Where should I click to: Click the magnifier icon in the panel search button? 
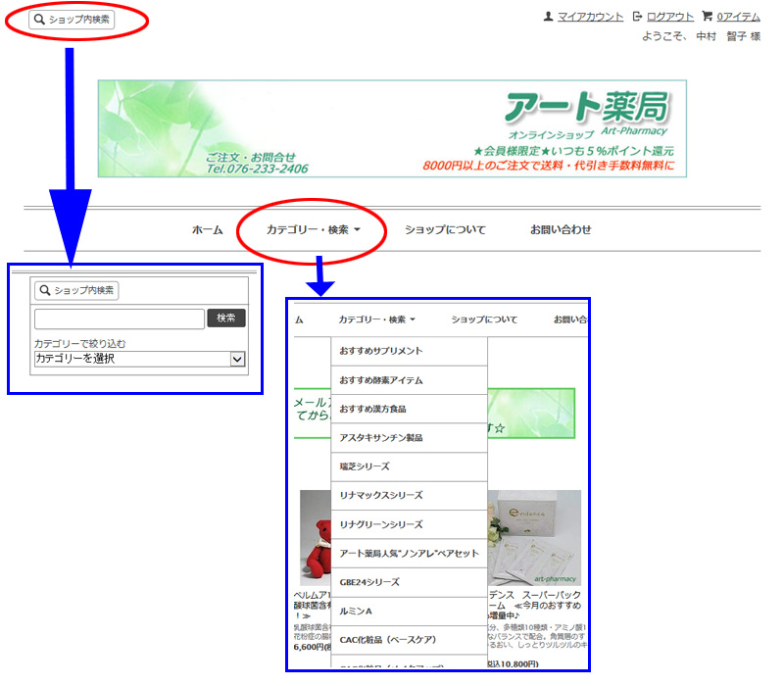click(x=45, y=290)
